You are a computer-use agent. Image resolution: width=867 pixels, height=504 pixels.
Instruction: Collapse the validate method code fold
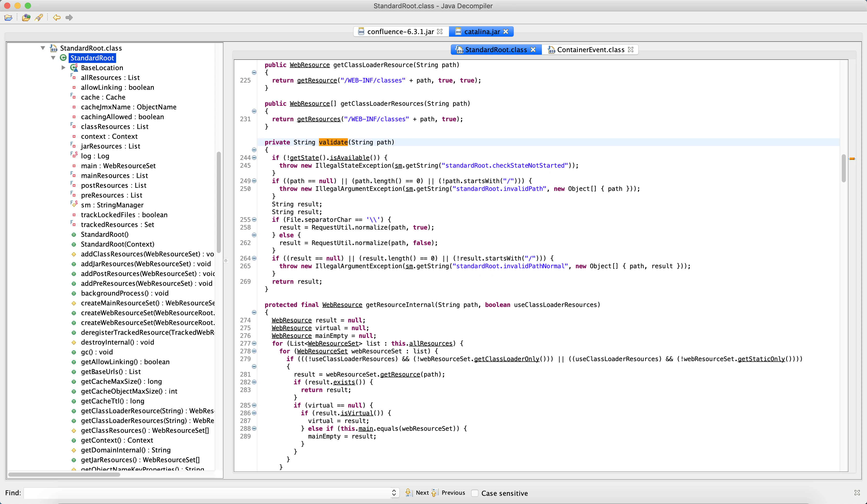[x=254, y=150]
